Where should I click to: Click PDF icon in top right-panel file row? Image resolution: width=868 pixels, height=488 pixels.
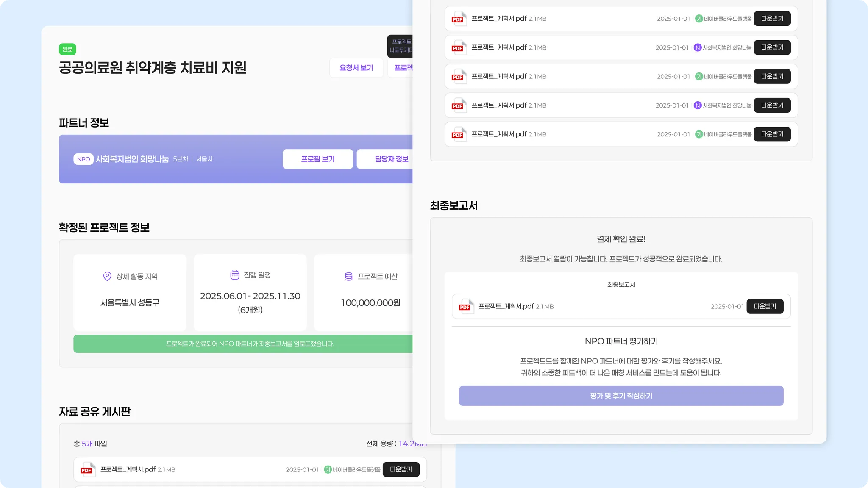click(458, 19)
